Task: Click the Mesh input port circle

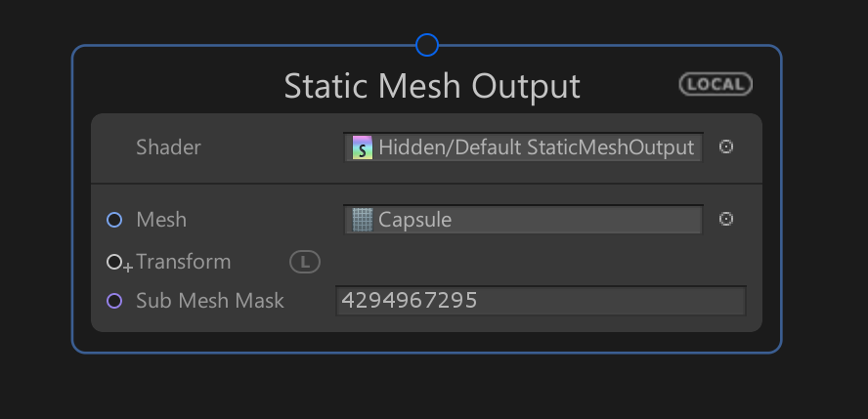Action: click(x=114, y=220)
